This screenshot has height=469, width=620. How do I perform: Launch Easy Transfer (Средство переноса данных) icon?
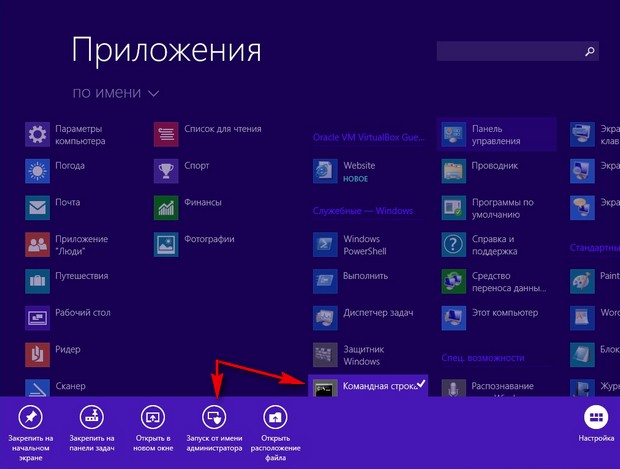tap(454, 281)
